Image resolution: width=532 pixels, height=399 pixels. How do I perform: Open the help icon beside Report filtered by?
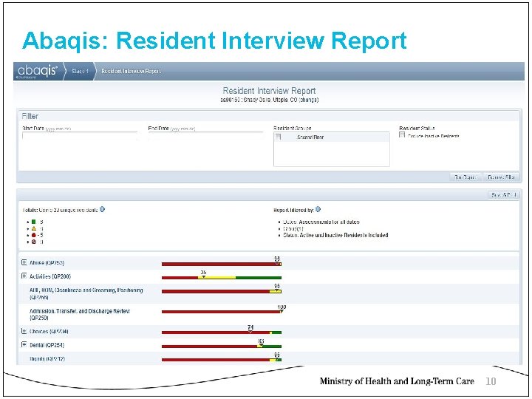(x=318, y=209)
